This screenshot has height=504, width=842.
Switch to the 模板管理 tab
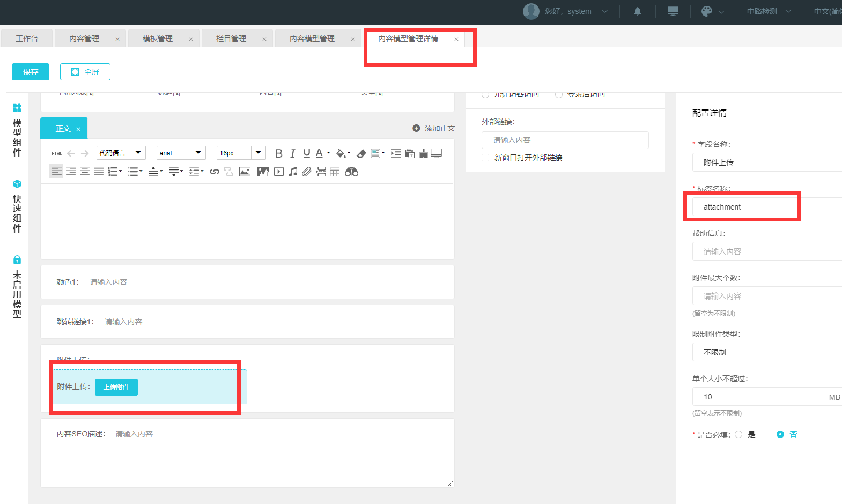tap(158, 39)
